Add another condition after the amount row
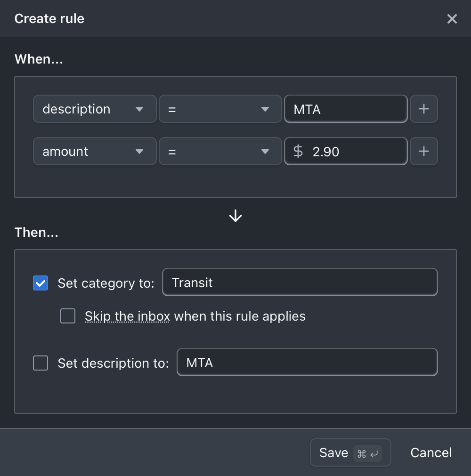Image resolution: width=471 pixels, height=476 pixels. pyautogui.click(x=423, y=151)
